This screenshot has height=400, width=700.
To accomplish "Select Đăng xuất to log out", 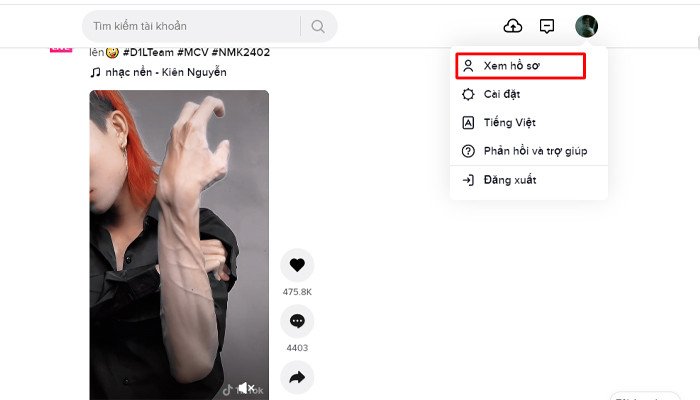I will click(529, 180).
